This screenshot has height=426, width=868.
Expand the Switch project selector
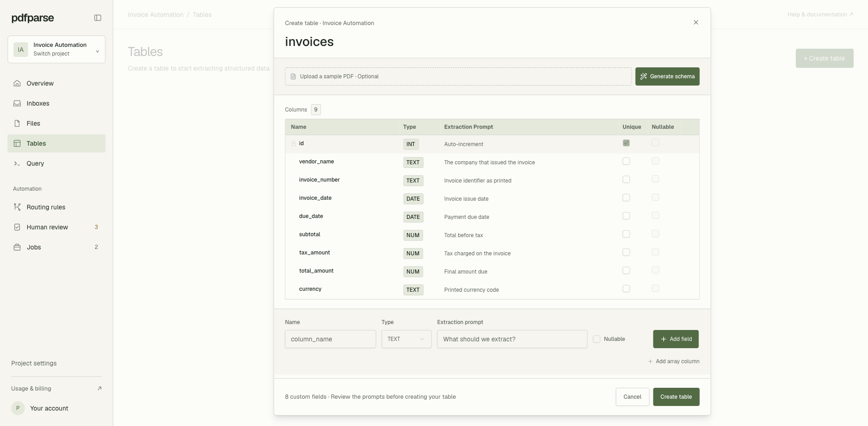pyautogui.click(x=56, y=49)
